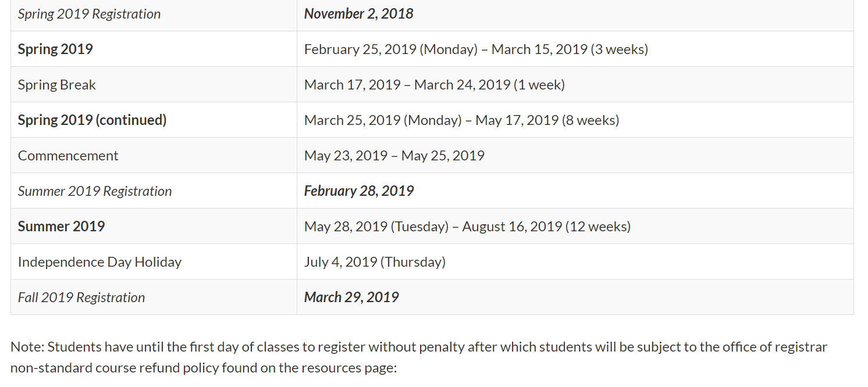Click the Fall 2019 Registration label
The image size is (868, 387).
tap(81, 298)
